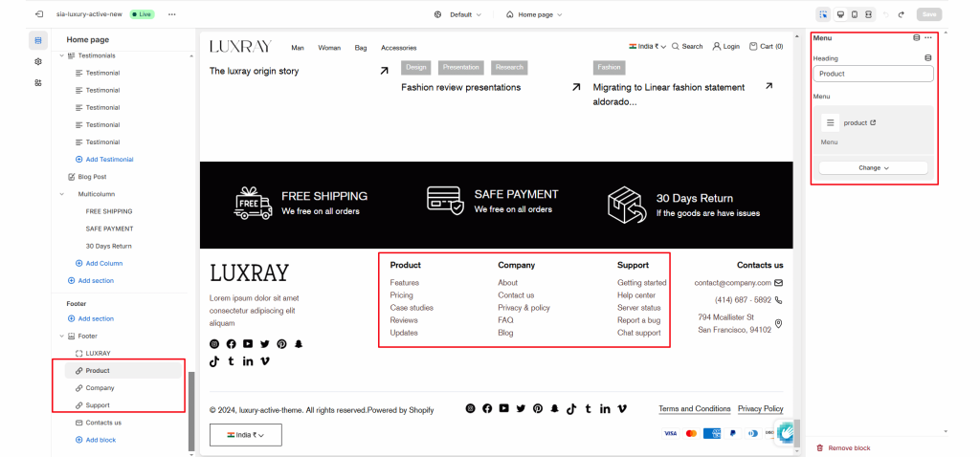
Task: Click the exit editor icon
Action: click(x=40, y=13)
